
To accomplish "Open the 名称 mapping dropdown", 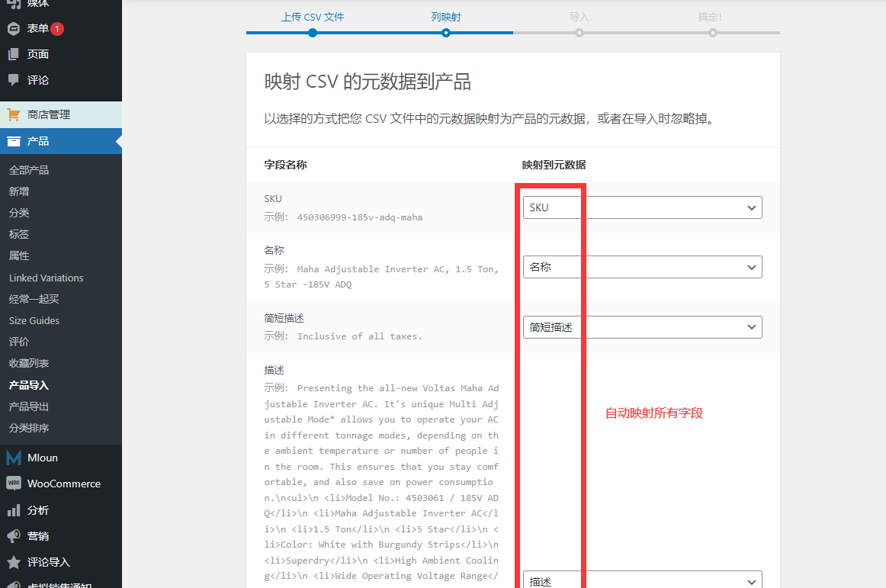I will click(643, 267).
